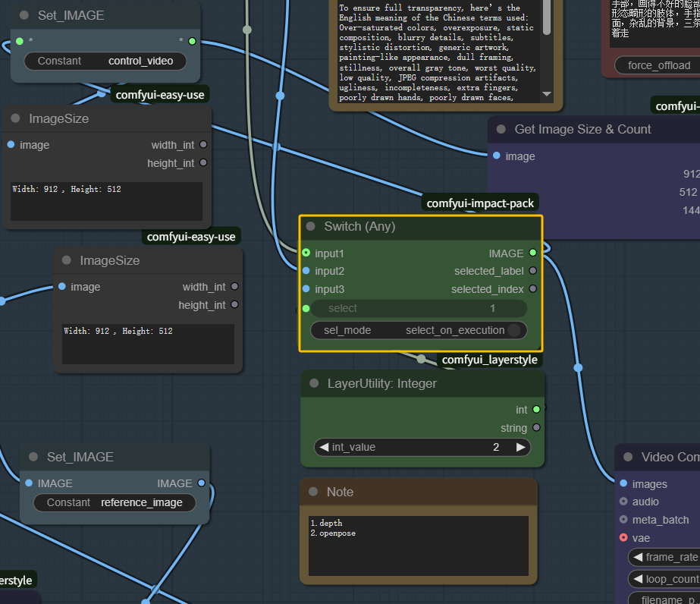The height and width of the screenshot is (604, 700).
Task: Open the Constant reference_image dropdown
Action: 115,502
